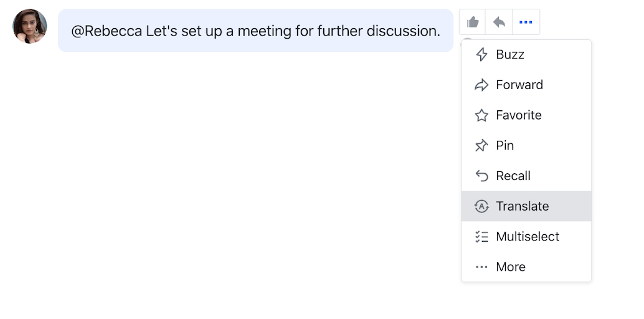Expand the More submenu entry
This screenshot has height=319, width=644.
pos(526,267)
